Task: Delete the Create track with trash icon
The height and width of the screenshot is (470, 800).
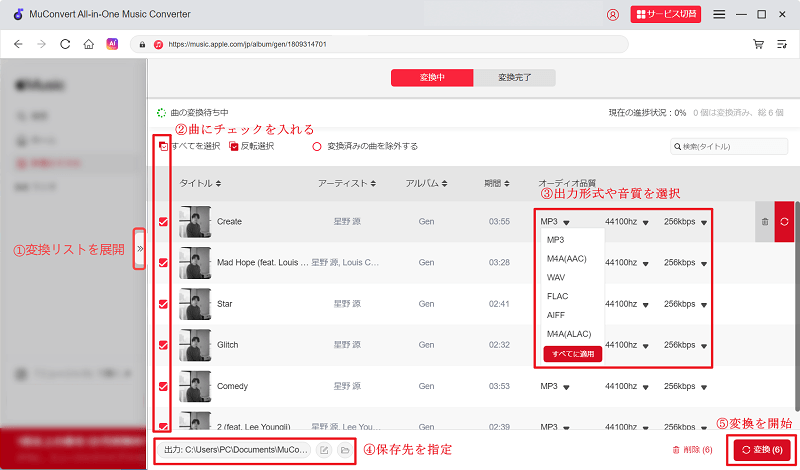Action: coord(765,221)
